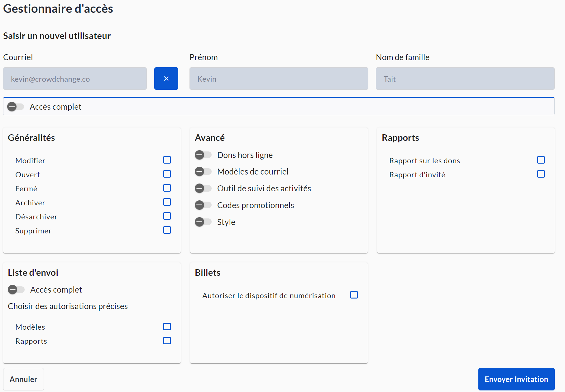Toggle the top Accès complet switch

(x=16, y=107)
